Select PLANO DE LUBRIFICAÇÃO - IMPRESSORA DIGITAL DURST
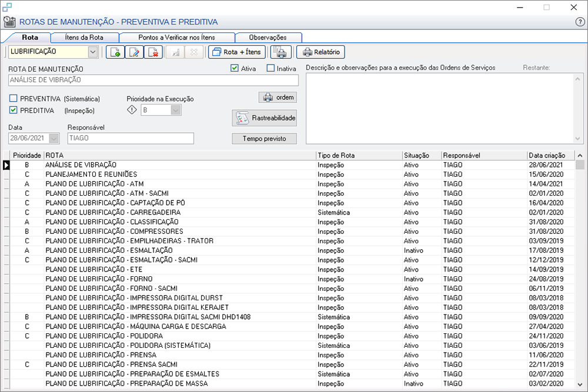Screen dimensions: 588x392 [x=292, y=298]
